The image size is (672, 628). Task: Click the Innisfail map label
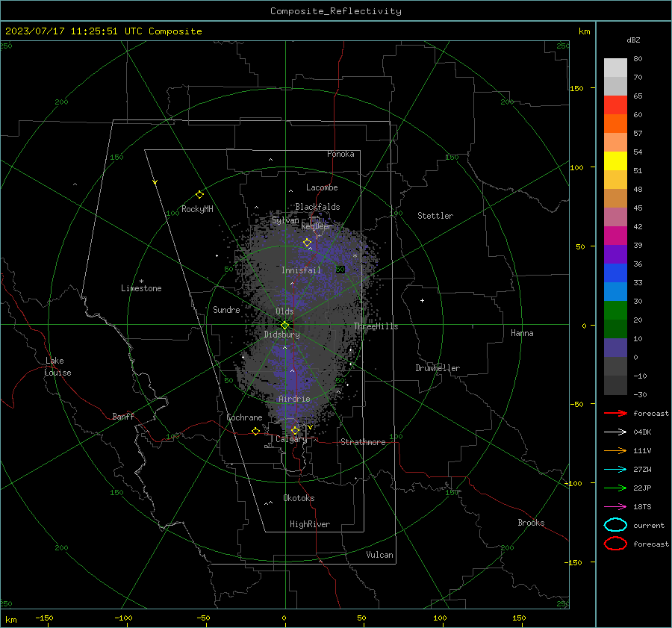click(x=302, y=270)
